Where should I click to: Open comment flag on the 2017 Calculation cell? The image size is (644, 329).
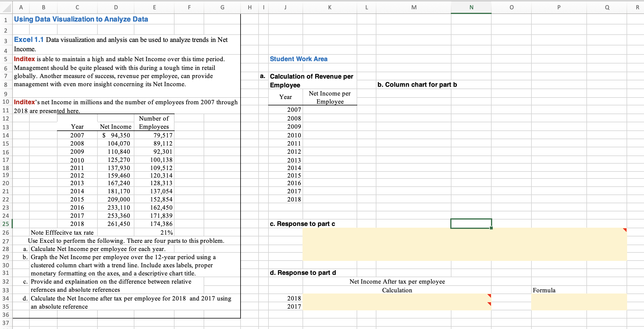tap(489, 304)
